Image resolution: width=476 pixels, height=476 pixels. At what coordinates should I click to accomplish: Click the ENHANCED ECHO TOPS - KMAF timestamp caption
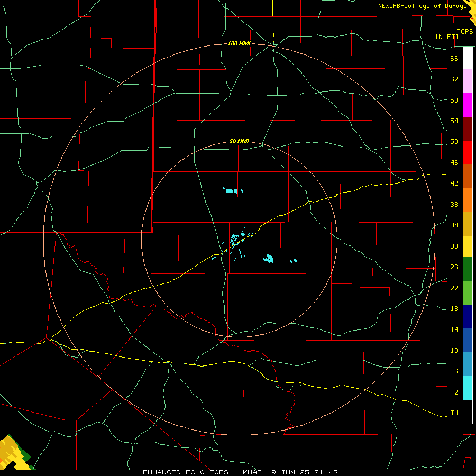click(240, 472)
